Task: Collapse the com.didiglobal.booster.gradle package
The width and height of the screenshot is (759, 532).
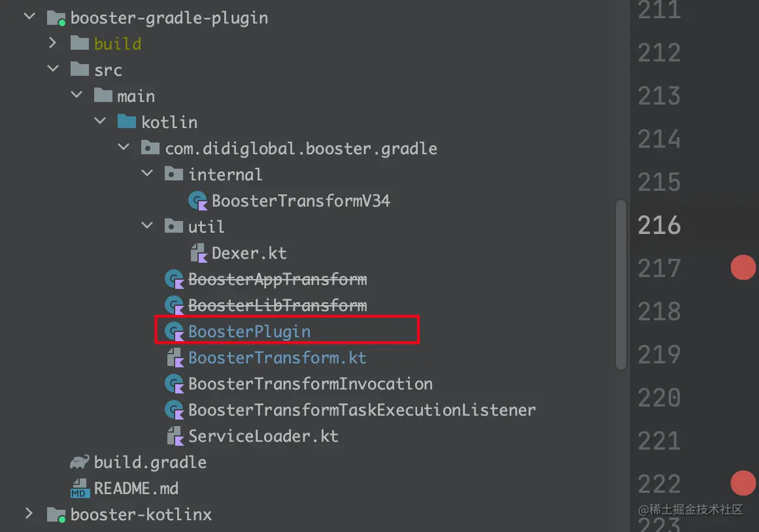Action: click(124, 146)
